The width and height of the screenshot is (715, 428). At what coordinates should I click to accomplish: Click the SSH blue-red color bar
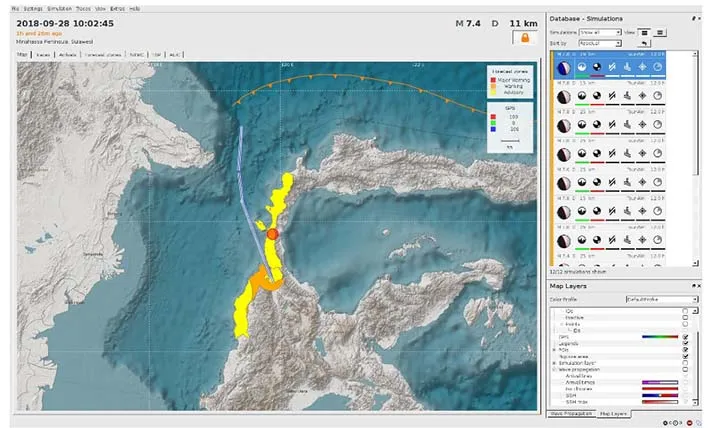(660, 395)
